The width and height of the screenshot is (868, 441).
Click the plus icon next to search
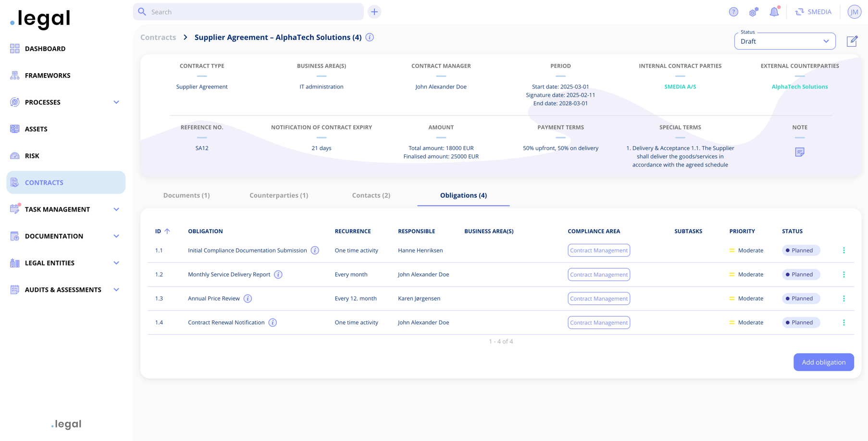[x=374, y=12]
